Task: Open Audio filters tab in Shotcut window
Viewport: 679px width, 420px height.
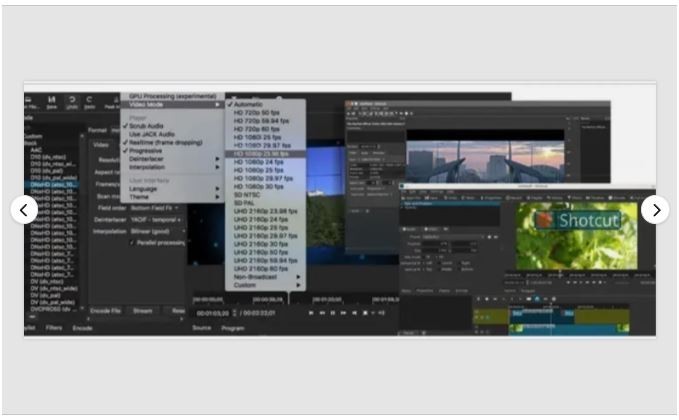Action: pos(408,229)
